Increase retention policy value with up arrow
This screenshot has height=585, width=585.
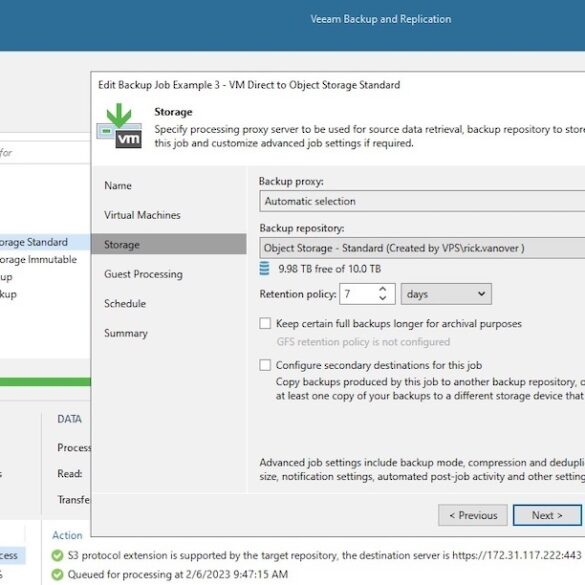point(382,289)
